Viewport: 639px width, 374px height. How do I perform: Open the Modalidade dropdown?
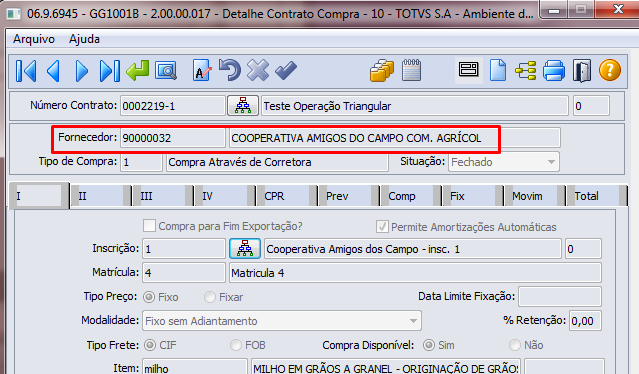click(282, 321)
